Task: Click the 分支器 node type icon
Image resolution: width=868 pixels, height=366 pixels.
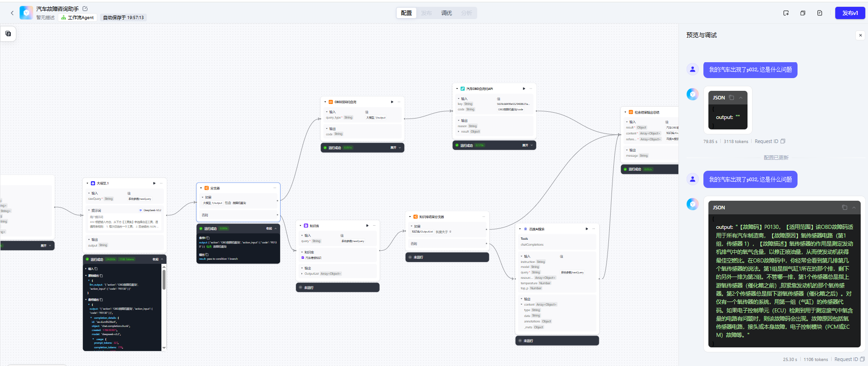Action: pyautogui.click(x=206, y=188)
